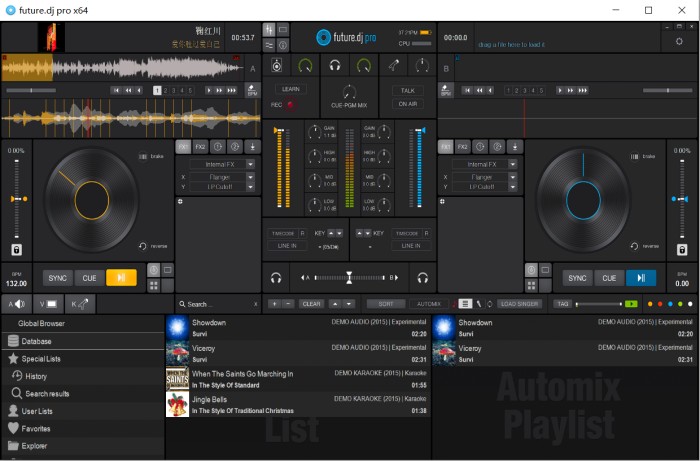700x461 pixels.
Task: Open the info icon in the header
Action: pos(283,45)
